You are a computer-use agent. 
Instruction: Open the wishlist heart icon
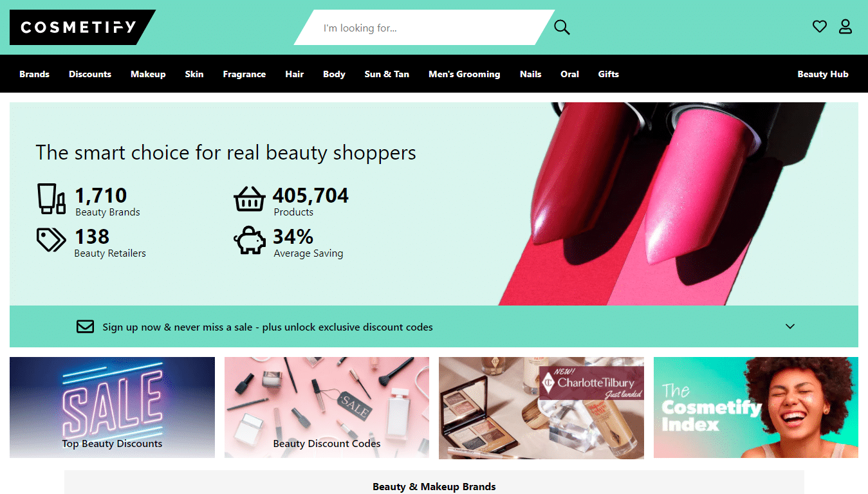coord(819,26)
